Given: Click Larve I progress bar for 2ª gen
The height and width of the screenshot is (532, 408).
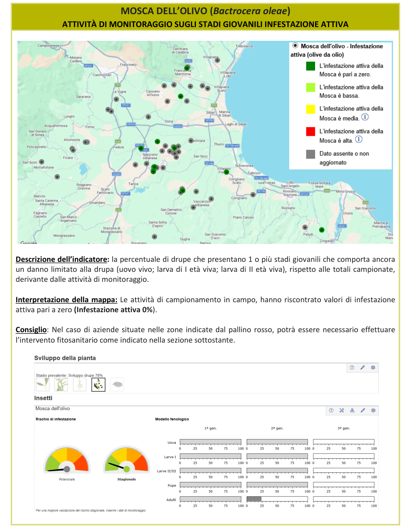Looking at the screenshot, I should tap(277, 456).
